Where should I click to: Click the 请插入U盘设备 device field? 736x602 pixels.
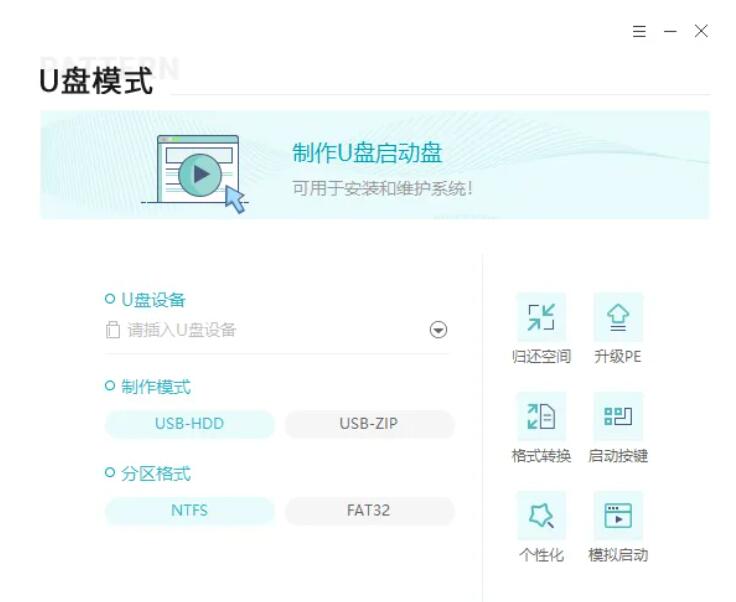[276, 330]
